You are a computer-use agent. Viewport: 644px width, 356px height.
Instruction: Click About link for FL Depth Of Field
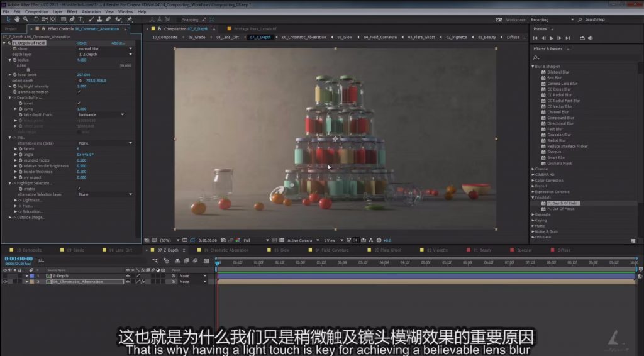118,43
